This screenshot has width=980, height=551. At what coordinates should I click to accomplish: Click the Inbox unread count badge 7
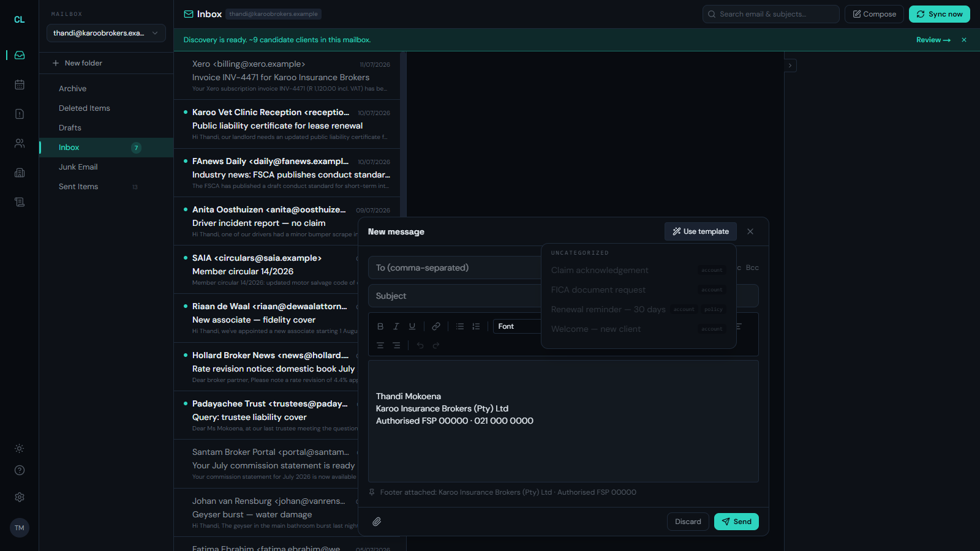136,148
